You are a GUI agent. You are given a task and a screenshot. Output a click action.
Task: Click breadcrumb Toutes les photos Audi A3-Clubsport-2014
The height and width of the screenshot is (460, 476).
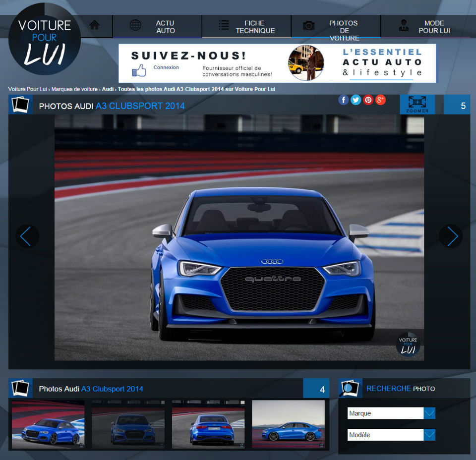click(196, 89)
